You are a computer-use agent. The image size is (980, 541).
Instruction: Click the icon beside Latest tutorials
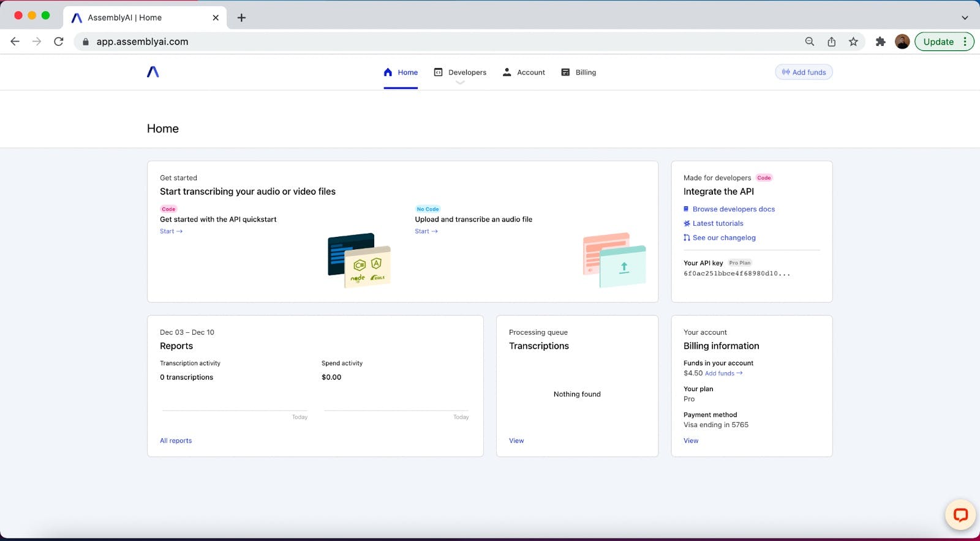[x=687, y=223]
